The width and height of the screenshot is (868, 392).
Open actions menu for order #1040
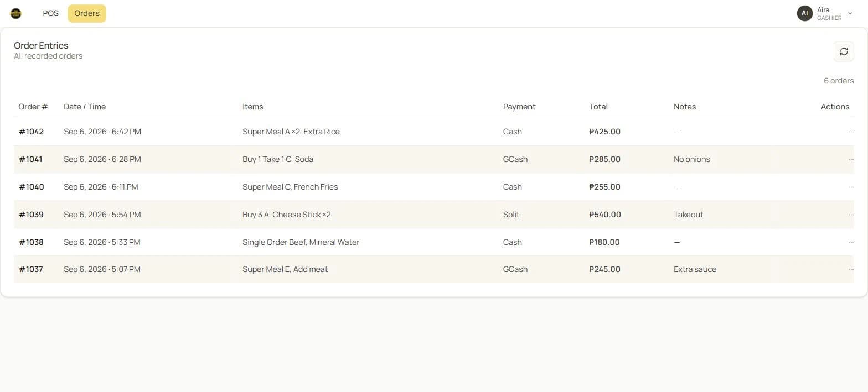click(851, 187)
